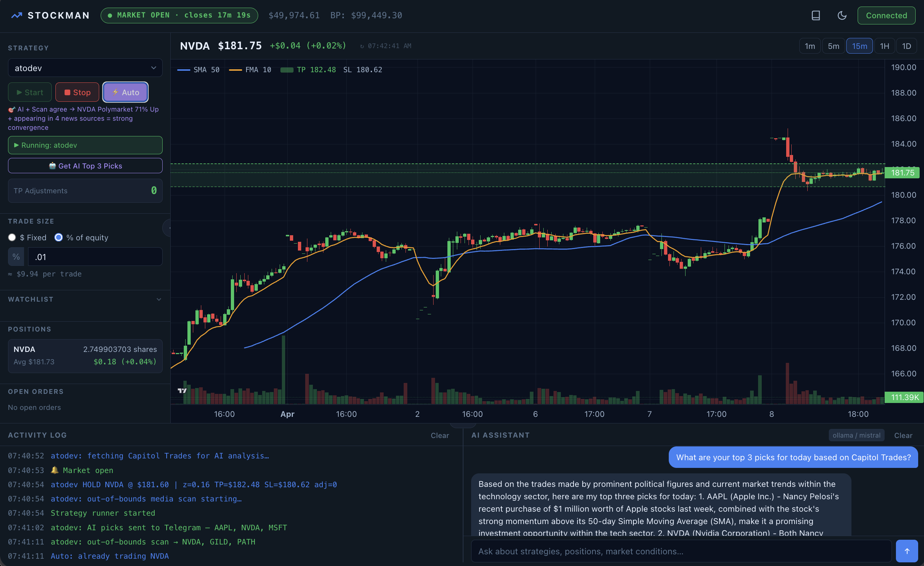The width and height of the screenshot is (924, 566).
Task: Expand the Watchlist section chevron
Action: 159,299
